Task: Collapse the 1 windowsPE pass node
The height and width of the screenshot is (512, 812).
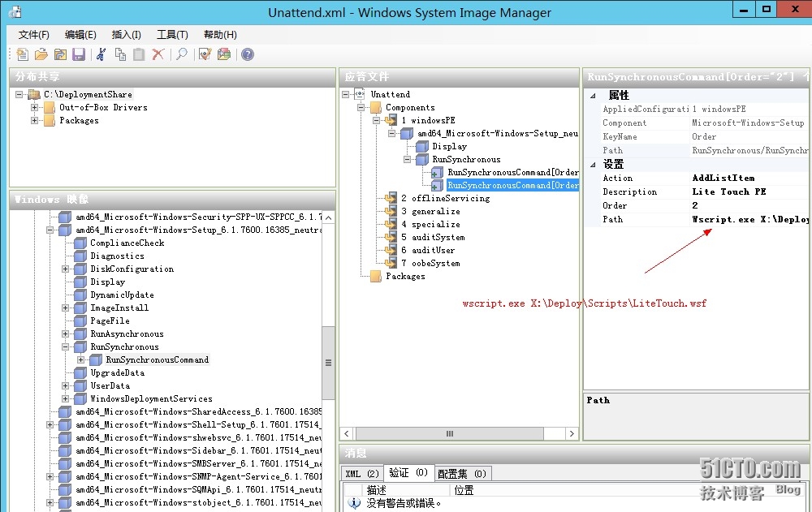Action: (377, 120)
